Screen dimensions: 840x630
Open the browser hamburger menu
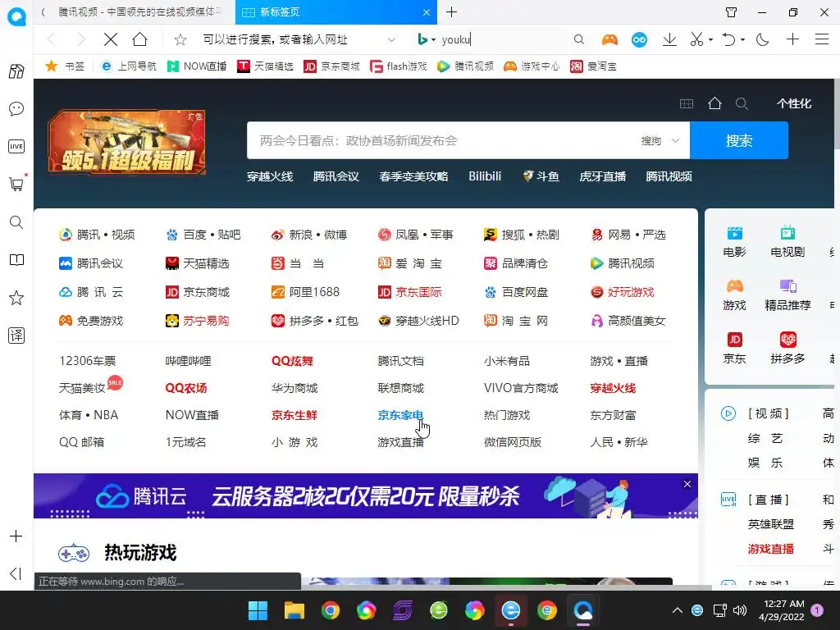[822, 39]
